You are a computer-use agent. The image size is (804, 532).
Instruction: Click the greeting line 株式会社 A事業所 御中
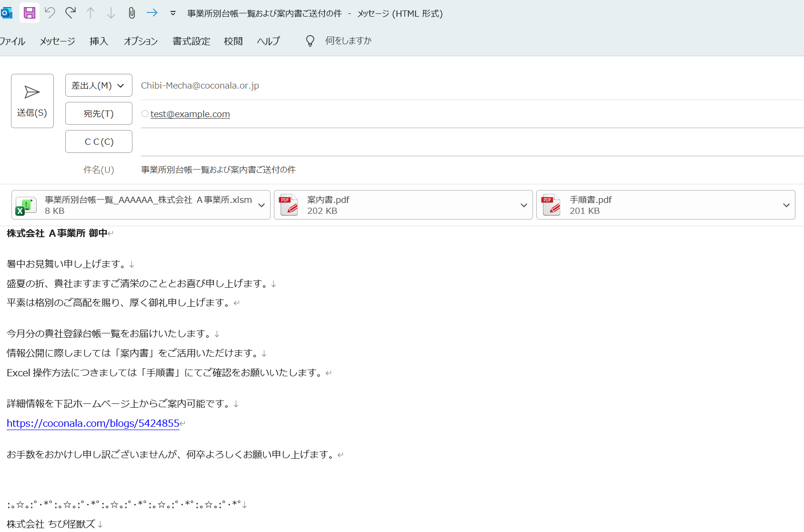tap(57, 233)
